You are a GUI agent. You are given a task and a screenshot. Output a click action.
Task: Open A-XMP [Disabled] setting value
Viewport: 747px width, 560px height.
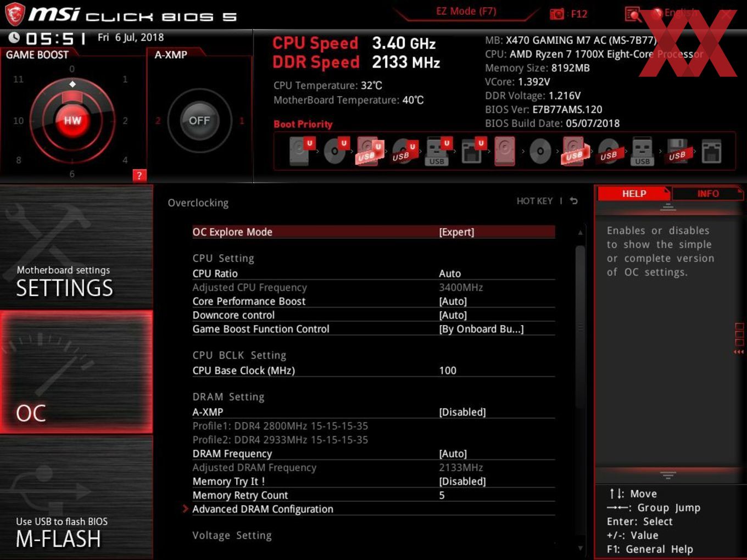point(462,412)
